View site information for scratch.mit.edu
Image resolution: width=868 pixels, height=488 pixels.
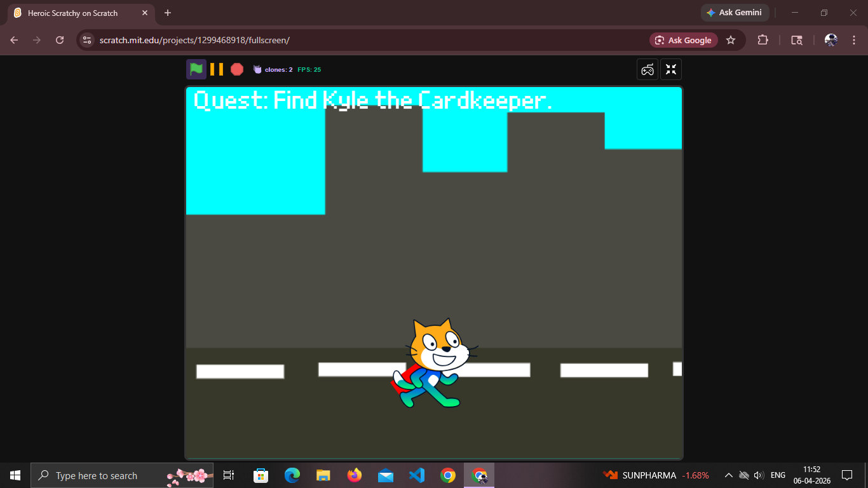(88, 40)
